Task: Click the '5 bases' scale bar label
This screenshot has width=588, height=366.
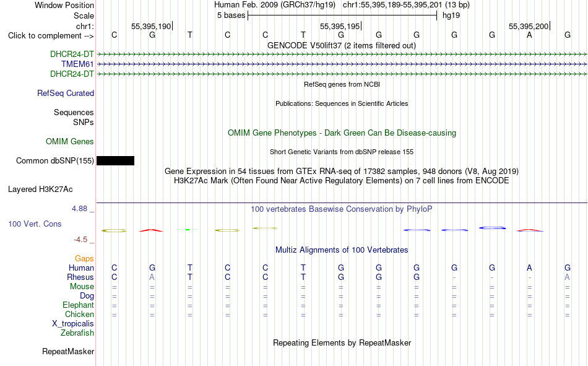Action: (231, 15)
